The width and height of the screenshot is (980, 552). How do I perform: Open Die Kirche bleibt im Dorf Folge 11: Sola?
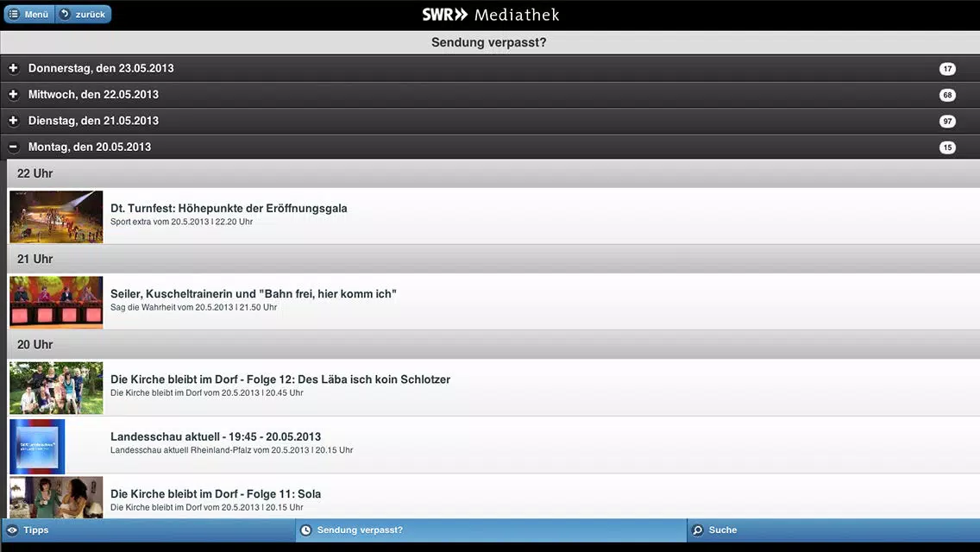click(216, 494)
